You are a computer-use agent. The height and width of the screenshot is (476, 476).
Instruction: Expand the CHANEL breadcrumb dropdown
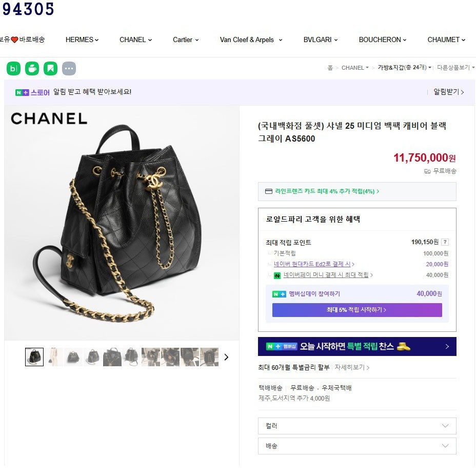(355, 68)
